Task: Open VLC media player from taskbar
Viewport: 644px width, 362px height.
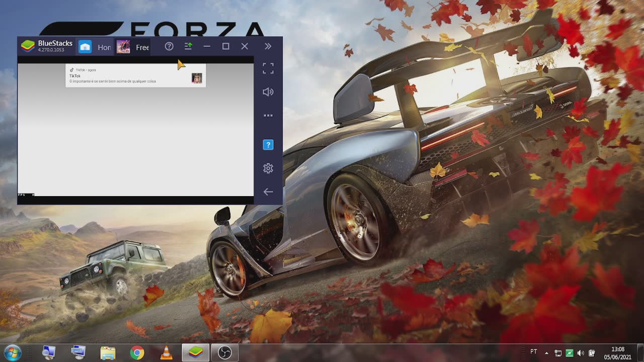Action: click(x=166, y=353)
